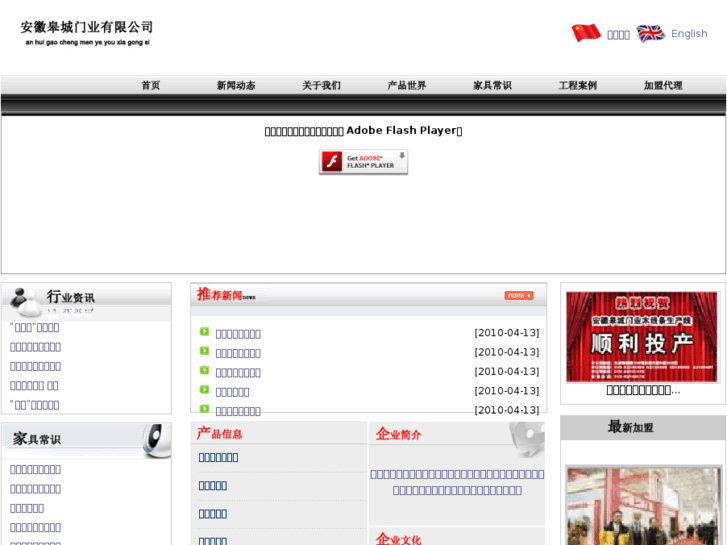Click the caption link under the 顺利投产 banner
The height and width of the screenshot is (545, 727).
tap(643, 391)
